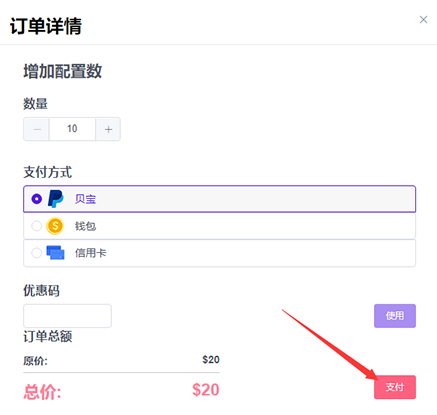Click the 信用卡 payment label
437x415 pixels.
pos(90,253)
